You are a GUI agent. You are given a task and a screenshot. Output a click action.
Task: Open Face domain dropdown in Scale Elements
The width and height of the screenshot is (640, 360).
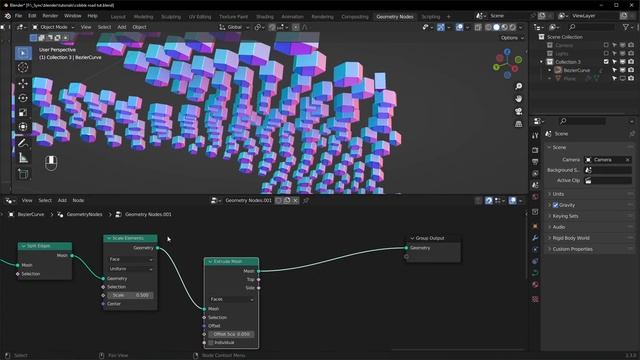131,259
